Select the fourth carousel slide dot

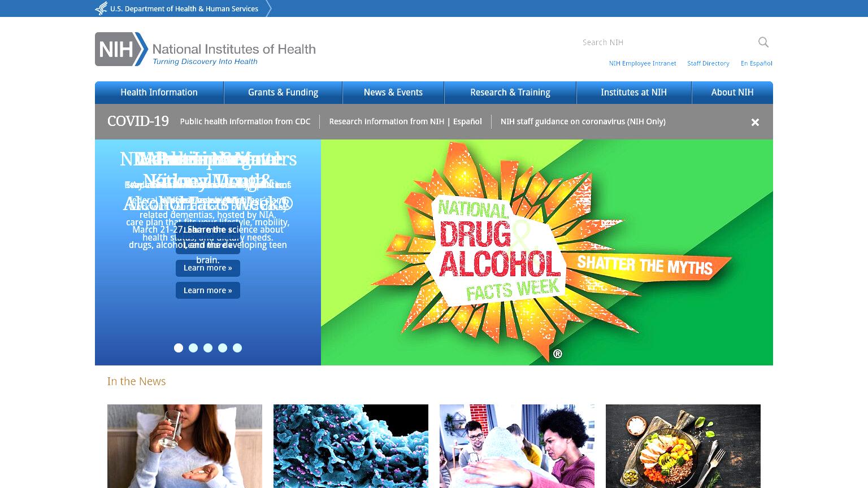click(223, 348)
